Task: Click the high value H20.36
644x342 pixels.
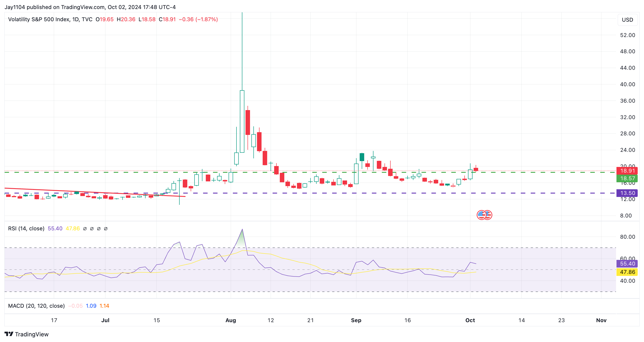Action: click(126, 19)
